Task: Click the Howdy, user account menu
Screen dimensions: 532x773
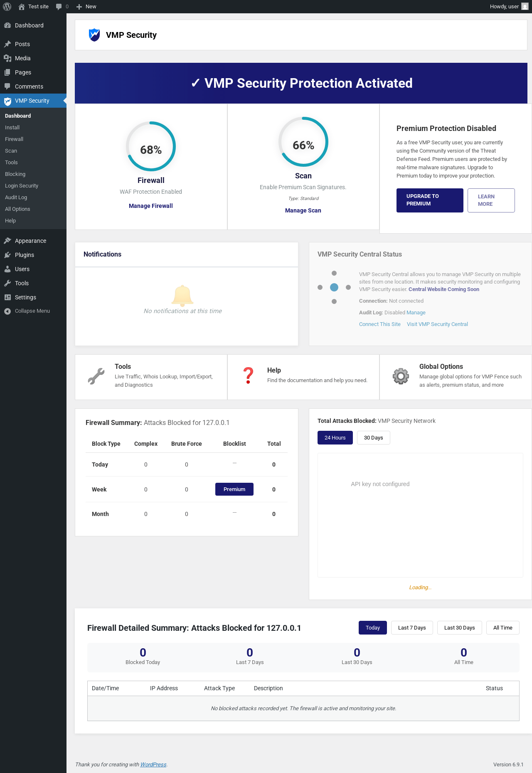Action: (x=509, y=7)
